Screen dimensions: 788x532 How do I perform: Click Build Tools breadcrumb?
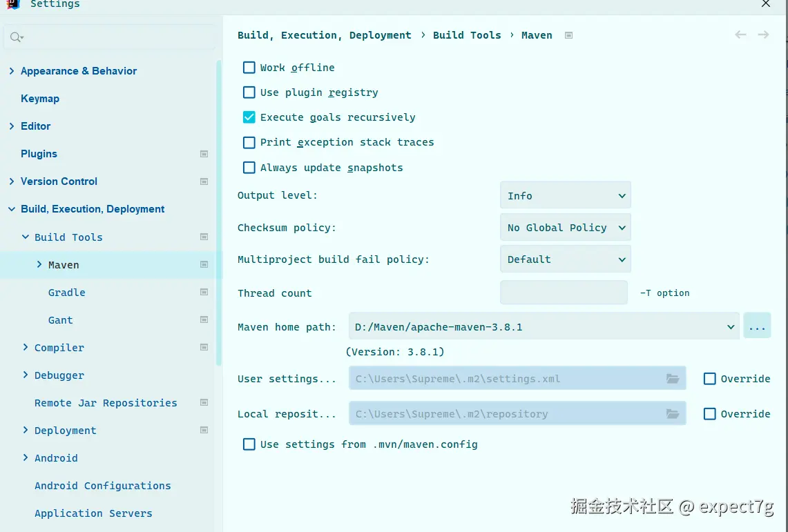click(x=467, y=35)
